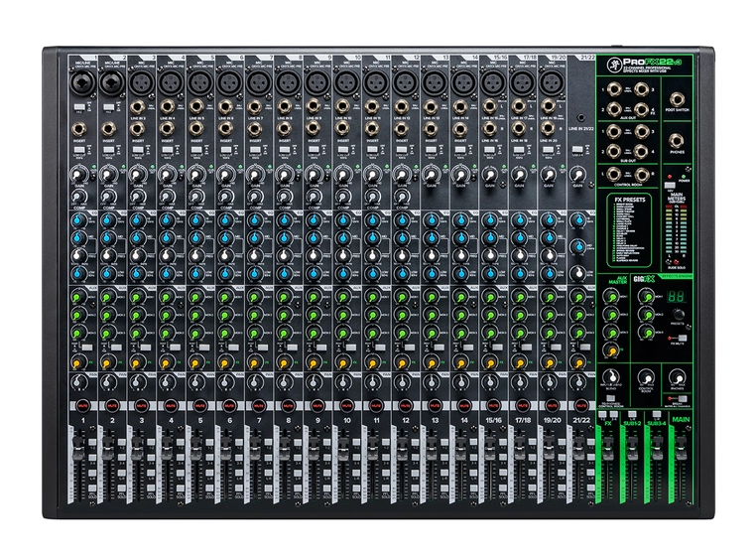Click the Sub Out 4 jack
This screenshot has width=756, height=558.
coord(641,151)
